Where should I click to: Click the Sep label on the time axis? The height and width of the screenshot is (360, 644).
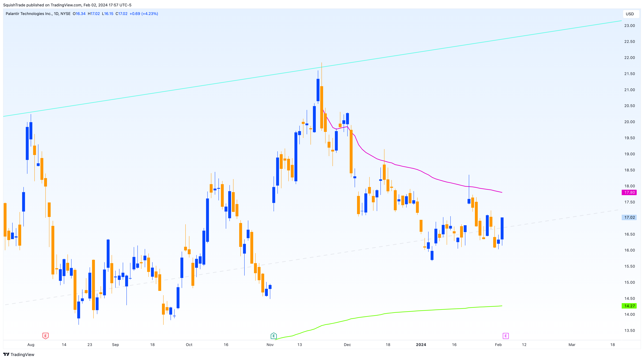[x=115, y=345]
